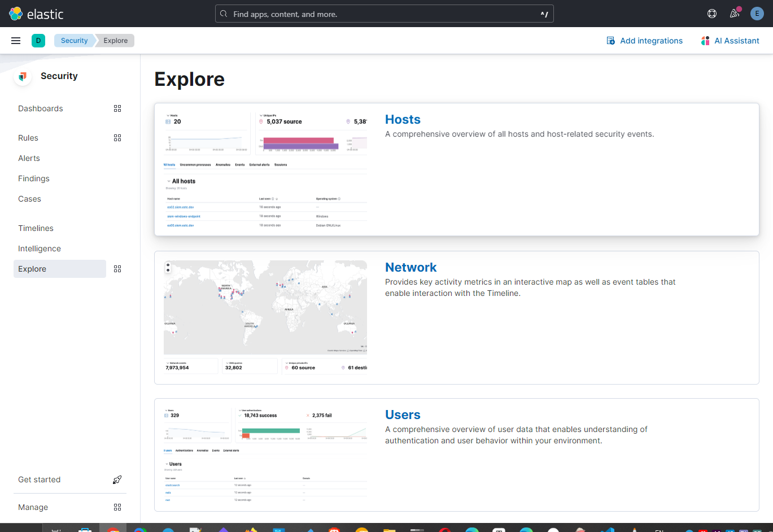Open the Dashboards quick-launch grid icon
Image resolution: width=773 pixels, height=532 pixels.
[x=117, y=108]
